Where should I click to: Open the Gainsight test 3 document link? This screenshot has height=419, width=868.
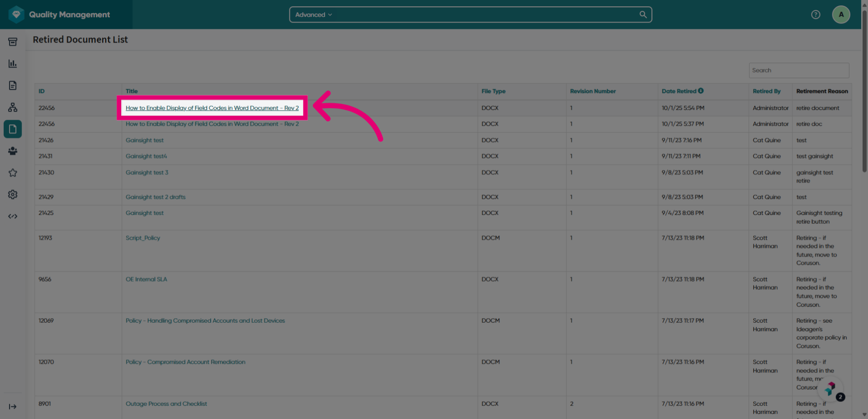tap(147, 173)
